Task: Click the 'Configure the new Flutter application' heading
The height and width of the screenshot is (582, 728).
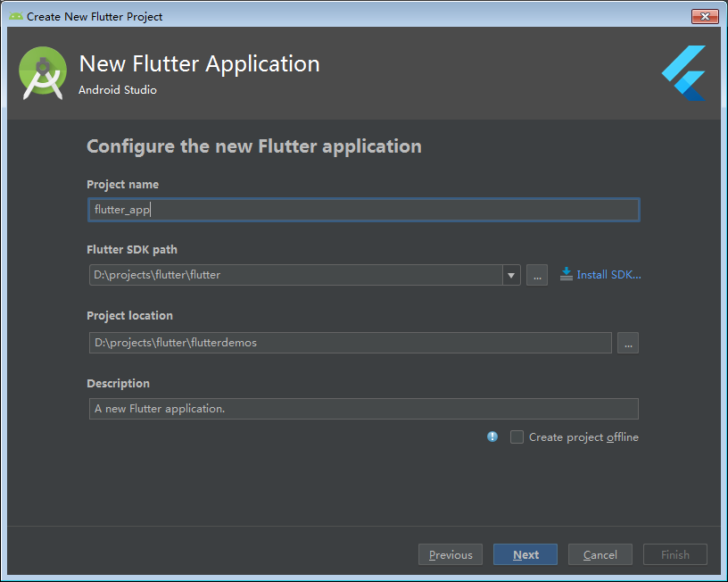Action: [x=254, y=146]
